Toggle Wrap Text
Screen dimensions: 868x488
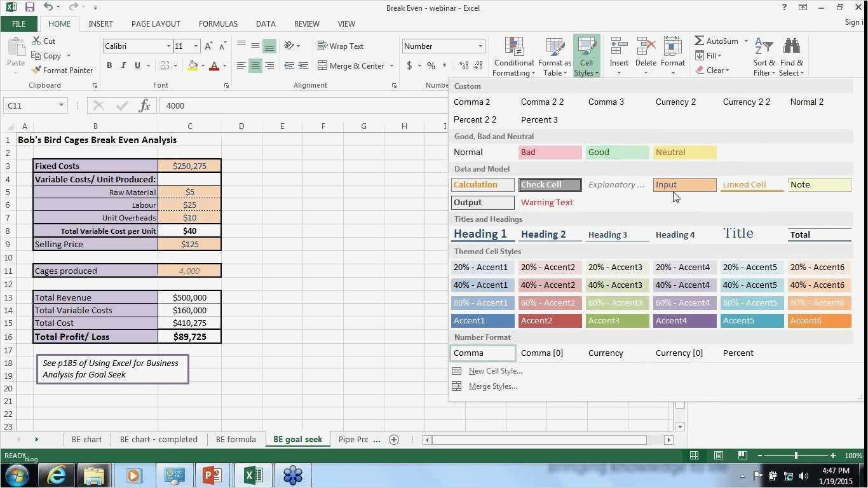click(x=341, y=46)
